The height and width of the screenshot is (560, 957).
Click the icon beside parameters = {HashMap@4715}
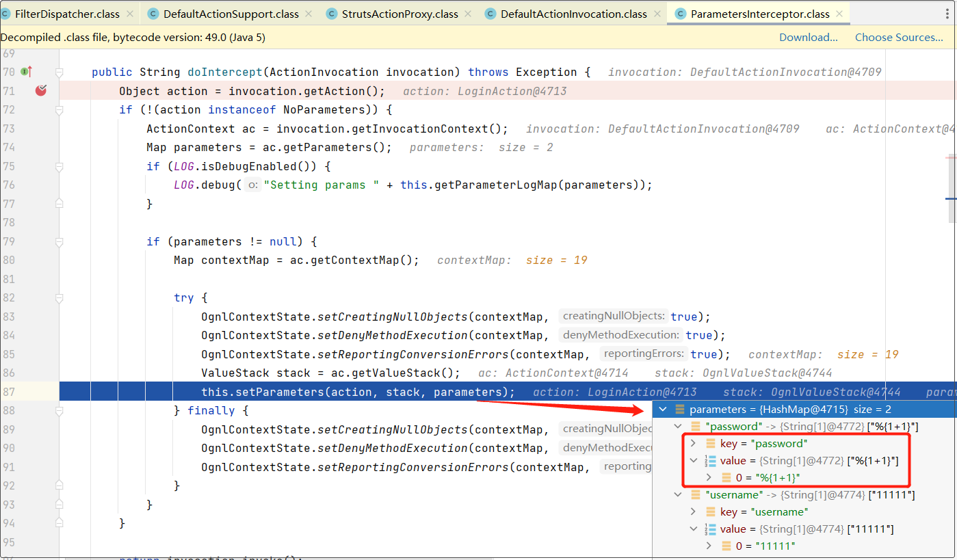679,409
